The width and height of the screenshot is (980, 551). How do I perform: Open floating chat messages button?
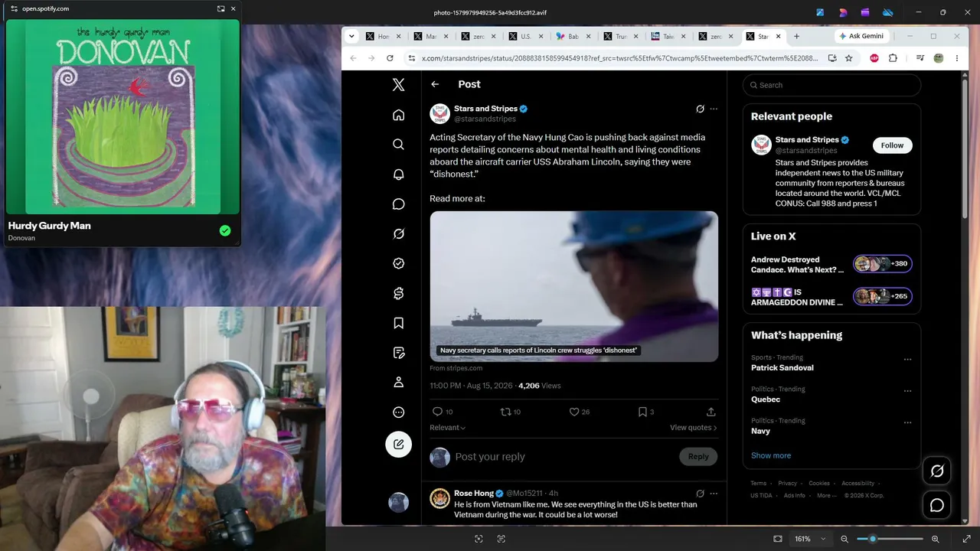pos(937,505)
